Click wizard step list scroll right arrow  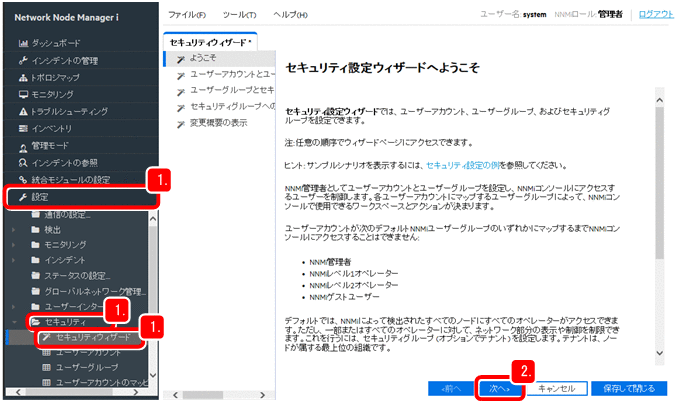point(262,395)
